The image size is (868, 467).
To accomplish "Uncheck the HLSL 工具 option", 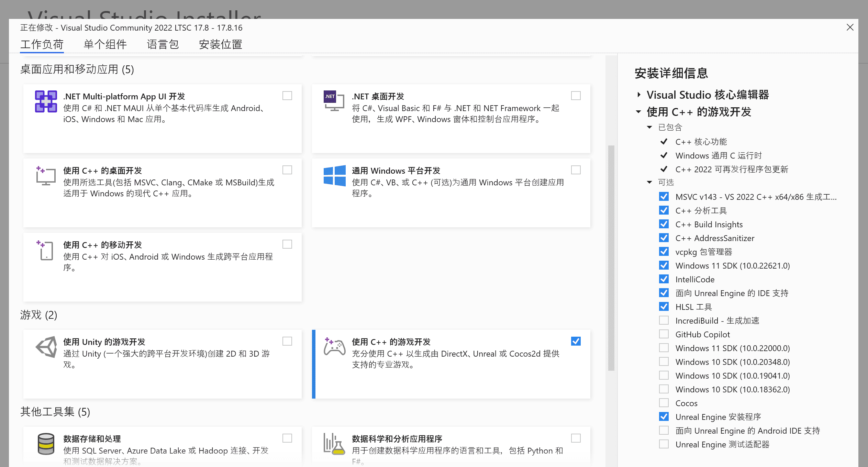I will click(x=664, y=306).
